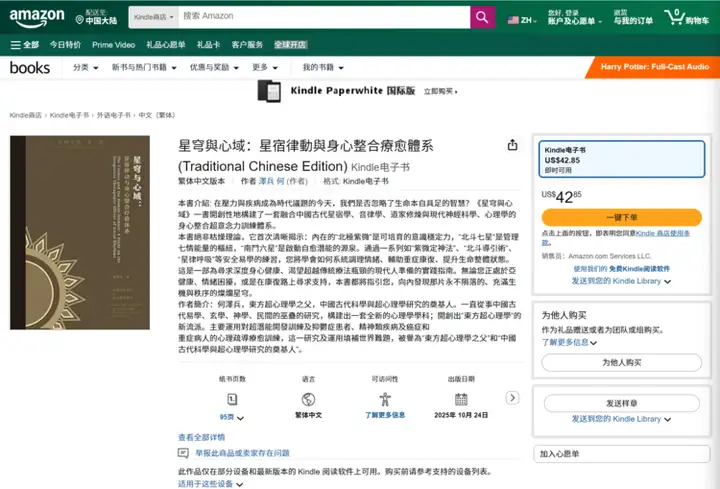Image resolution: width=720 pixels, height=489 pixels.
Task: Click the Kindle电子书 breadcrumb
Action: pos(69,115)
